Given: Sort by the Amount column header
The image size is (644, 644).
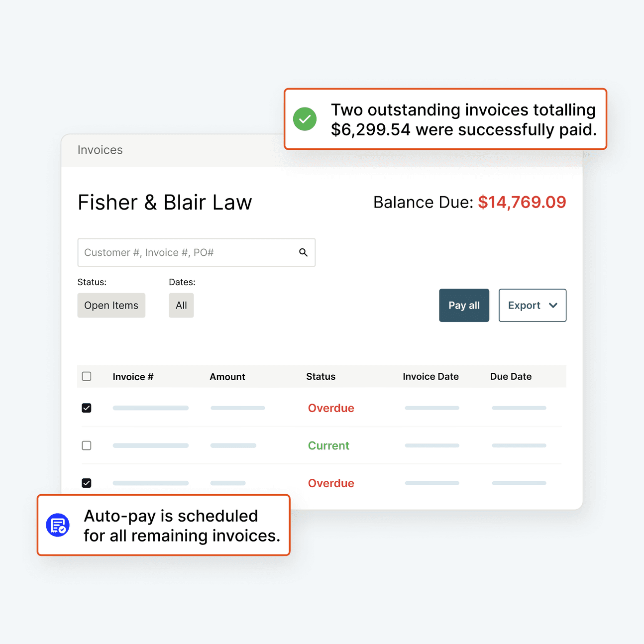Looking at the screenshot, I should coord(227,377).
